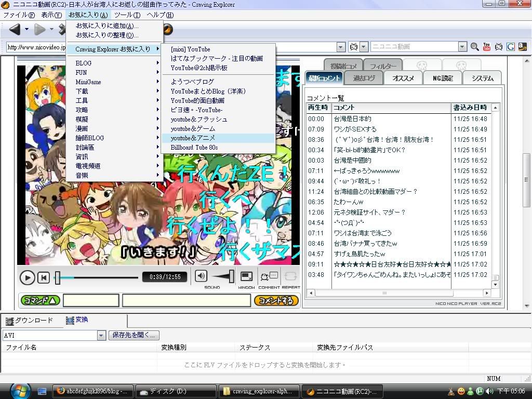Screen dimensions: 532x399
Task: Switch to the オススメ tab
Action: pyautogui.click(x=403, y=78)
